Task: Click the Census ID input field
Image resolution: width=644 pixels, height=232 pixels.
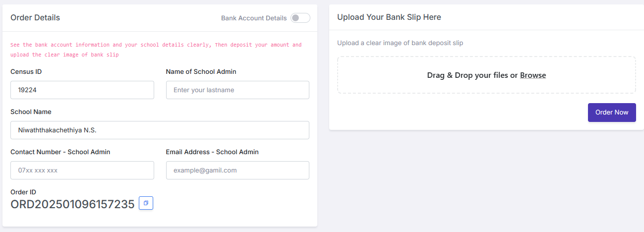Action: pos(82,90)
